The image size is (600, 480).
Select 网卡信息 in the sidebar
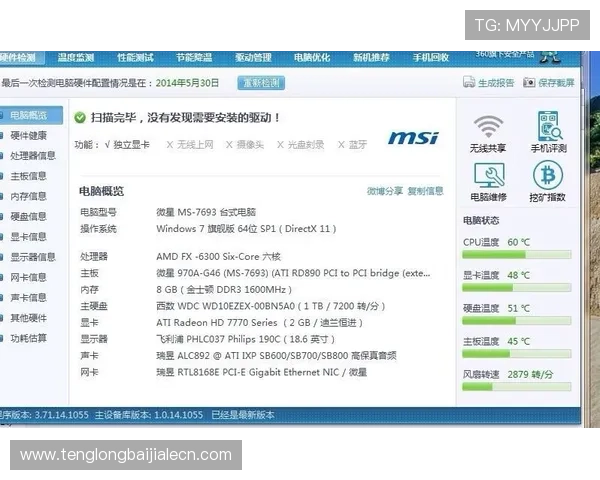point(28,278)
